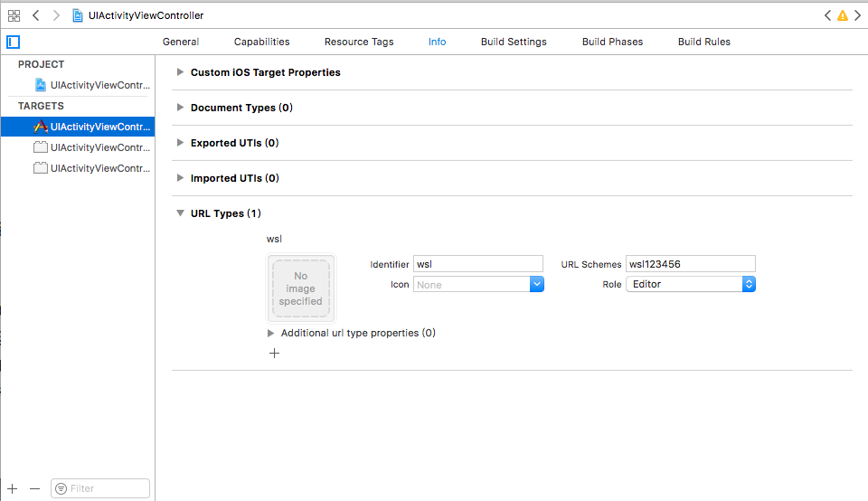
Task: Select the blue project icon under PROJECT
Action: point(41,85)
